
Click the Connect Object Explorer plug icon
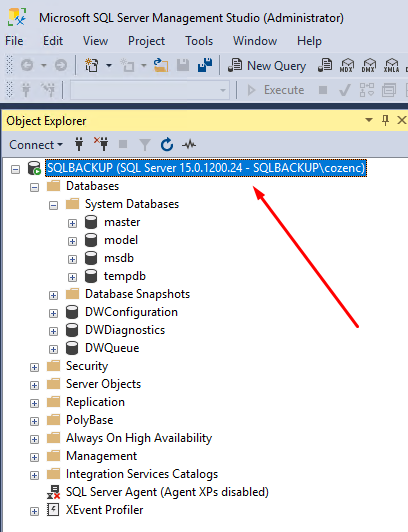[79, 144]
